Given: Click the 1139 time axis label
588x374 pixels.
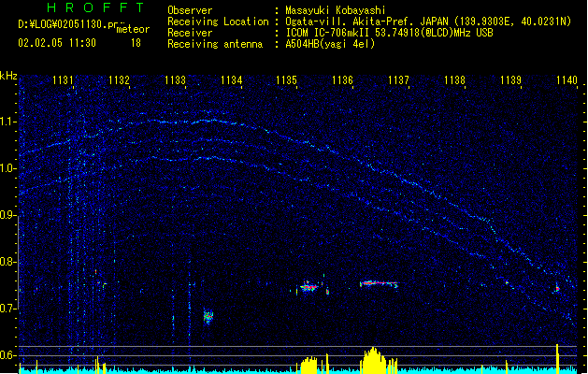Looking at the screenshot, I should pyautogui.click(x=510, y=80).
